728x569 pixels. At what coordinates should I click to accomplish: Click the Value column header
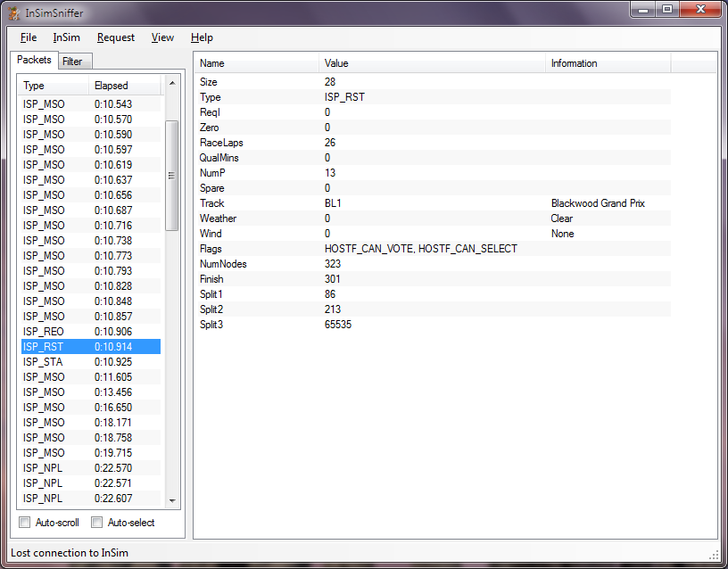432,63
